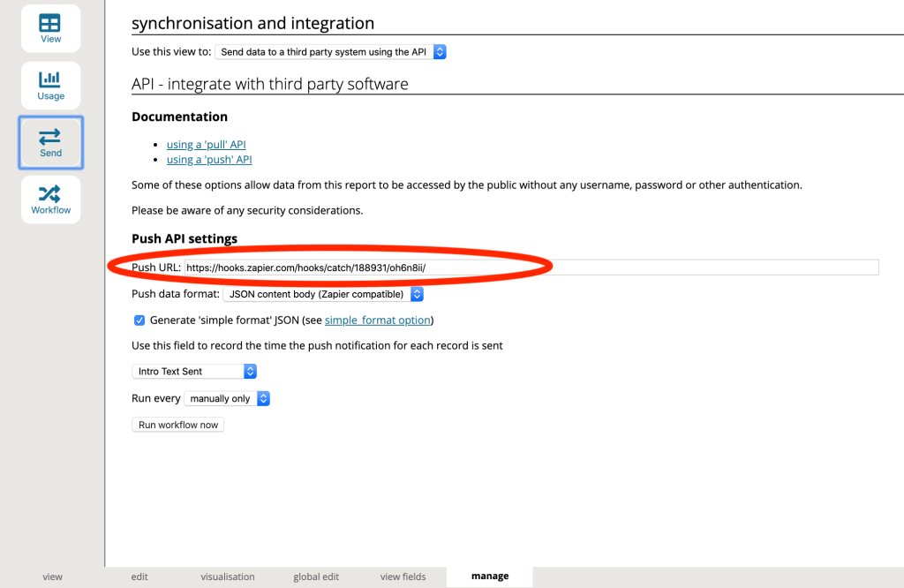Expand the Intro Text Sent dropdown
The height and width of the screenshot is (588, 904).
pos(194,372)
